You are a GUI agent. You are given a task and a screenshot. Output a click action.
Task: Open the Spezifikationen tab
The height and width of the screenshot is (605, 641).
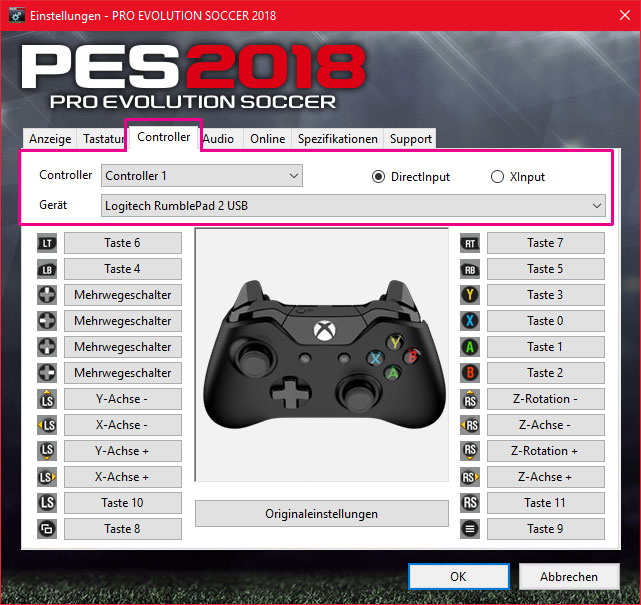338,139
